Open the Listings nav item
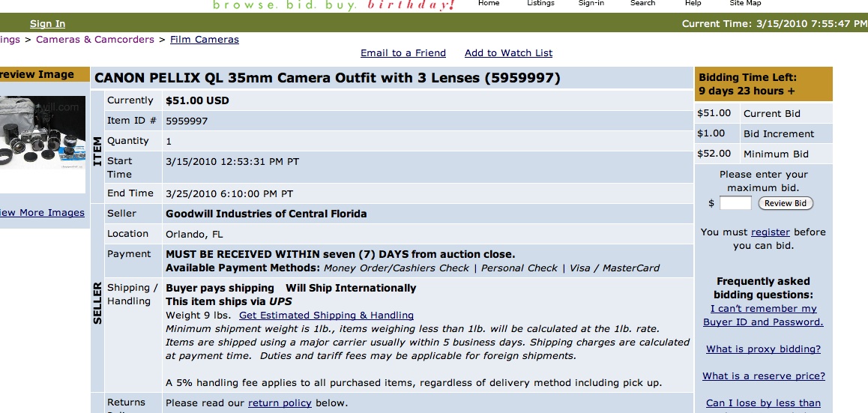 point(540,3)
